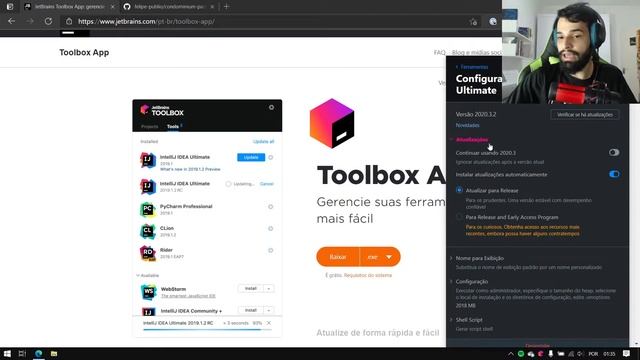Click the IntelliJ IDEA Community icon
This screenshot has width=640, height=360.
pos(149,312)
